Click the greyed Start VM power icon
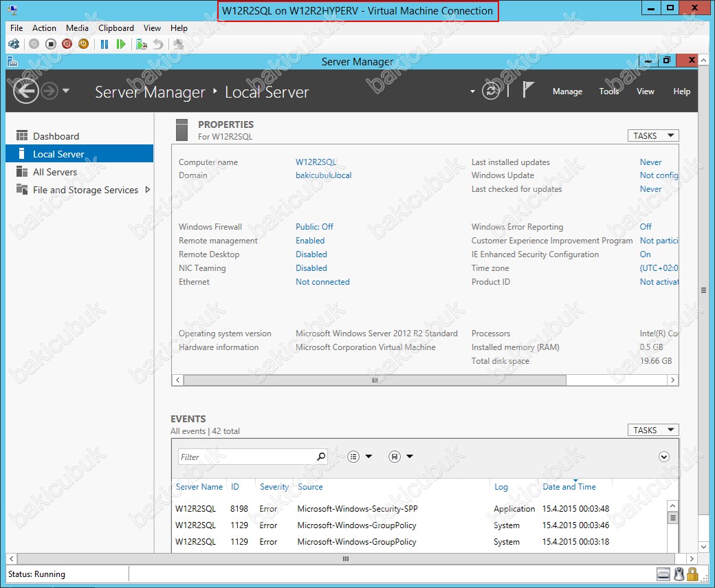Screen dimensions: 715x588 (x=34, y=44)
